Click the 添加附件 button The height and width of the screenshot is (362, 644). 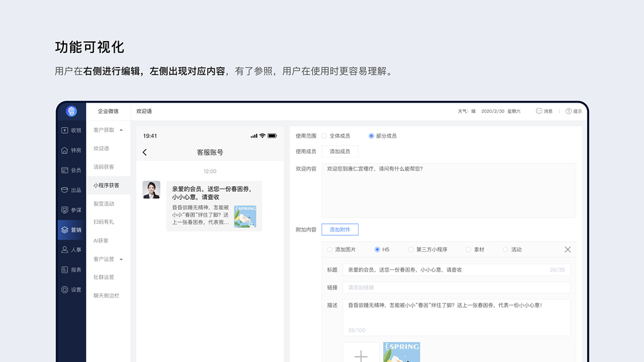(x=340, y=229)
